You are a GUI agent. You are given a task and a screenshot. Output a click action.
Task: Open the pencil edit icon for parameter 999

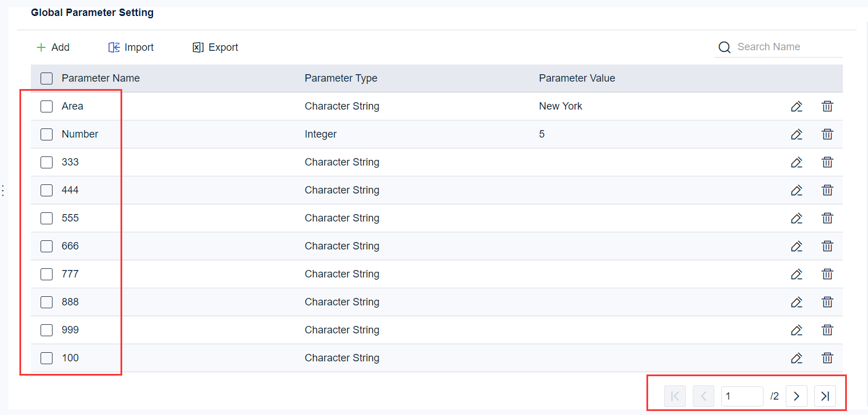[797, 330]
